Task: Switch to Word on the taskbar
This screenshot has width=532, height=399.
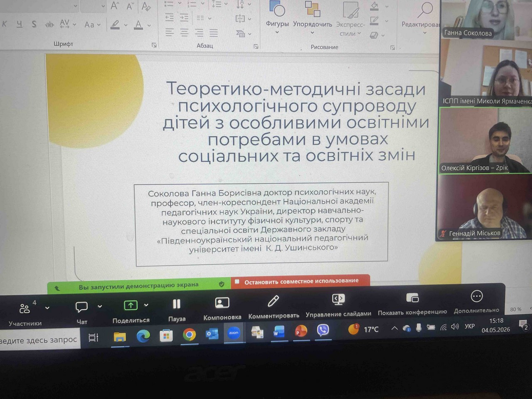Action: click(279, 332)
